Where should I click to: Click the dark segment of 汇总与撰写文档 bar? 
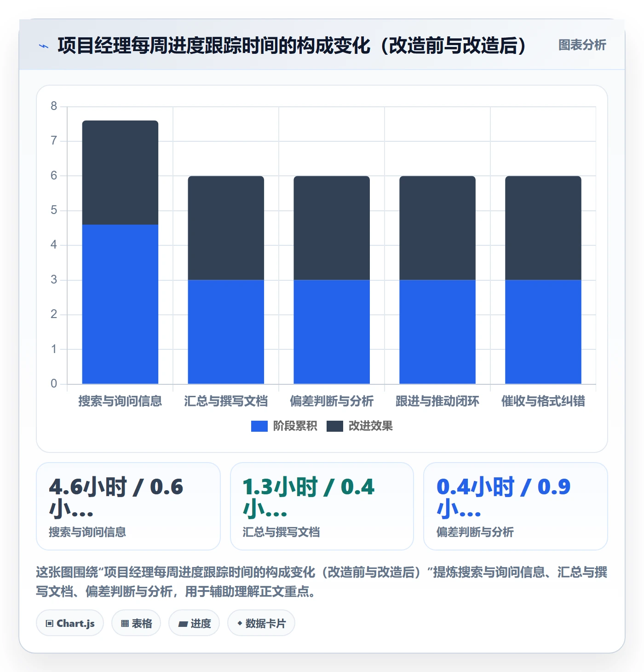tap(226, 228)
